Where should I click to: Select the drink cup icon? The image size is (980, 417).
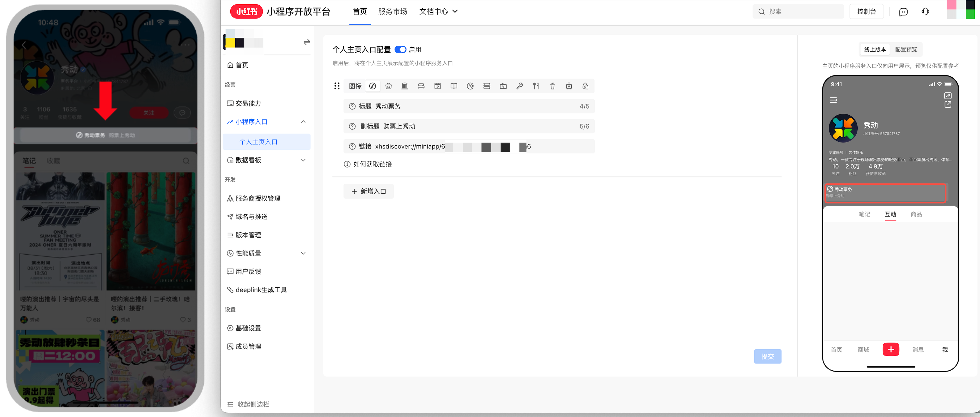click(552, 86)
